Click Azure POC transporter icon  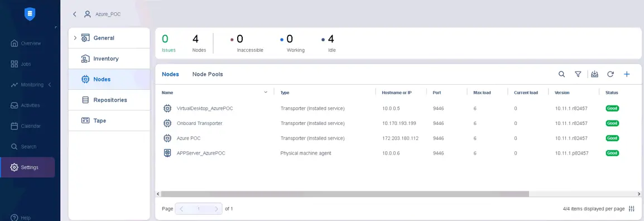tap(167, 138)
